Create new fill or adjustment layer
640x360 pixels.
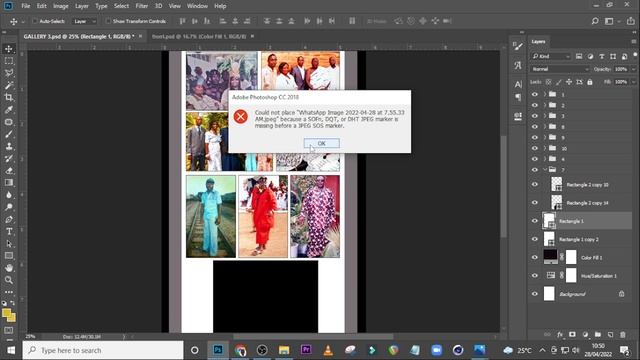(585, 334)
